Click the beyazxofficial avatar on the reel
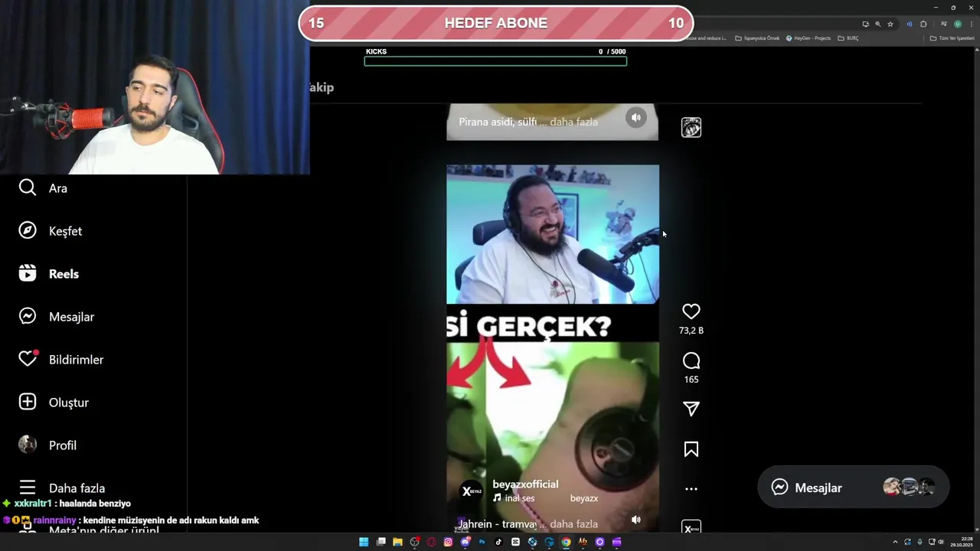This screenshot has width=980, height=551. [471, 491]
